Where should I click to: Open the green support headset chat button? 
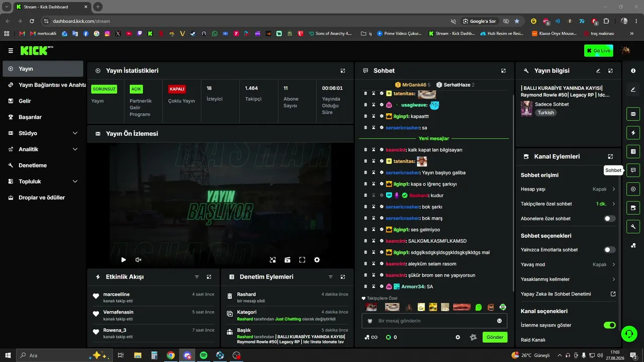628,333
